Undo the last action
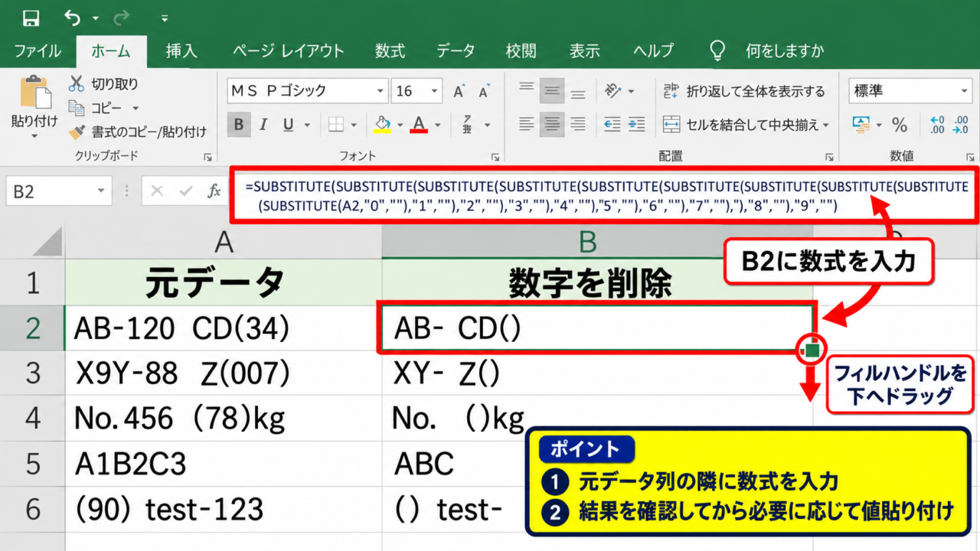The image size is (980, 551). pos(72,18)
